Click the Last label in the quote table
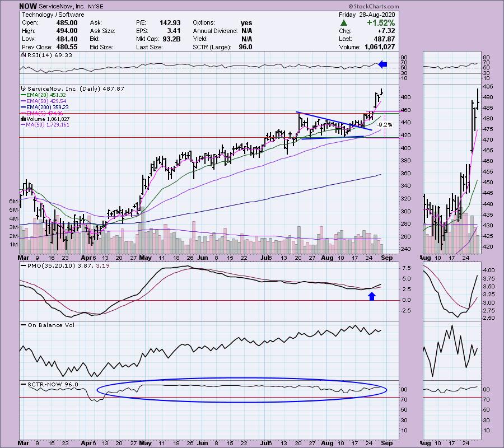 pyautogui.click(x=345, y=39)
